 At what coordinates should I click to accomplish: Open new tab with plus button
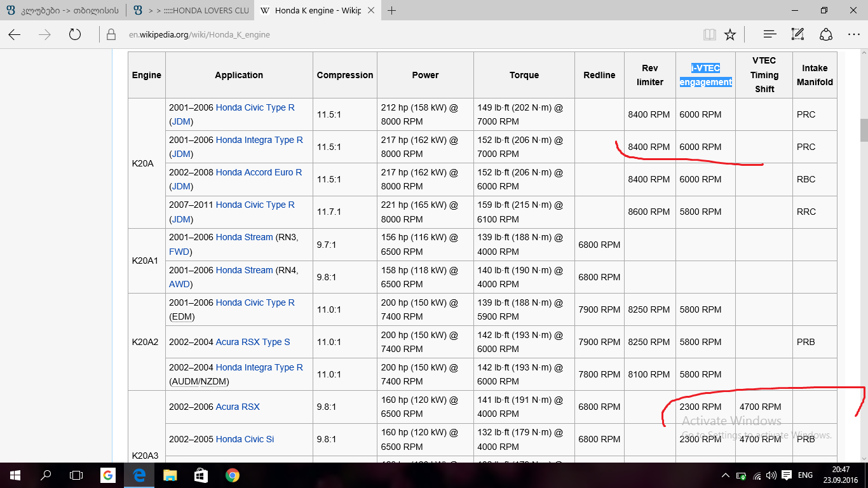[x=392, y=10]
